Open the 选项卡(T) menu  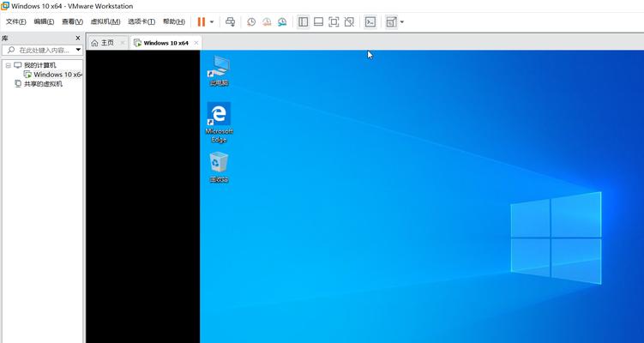pos(141,21)
